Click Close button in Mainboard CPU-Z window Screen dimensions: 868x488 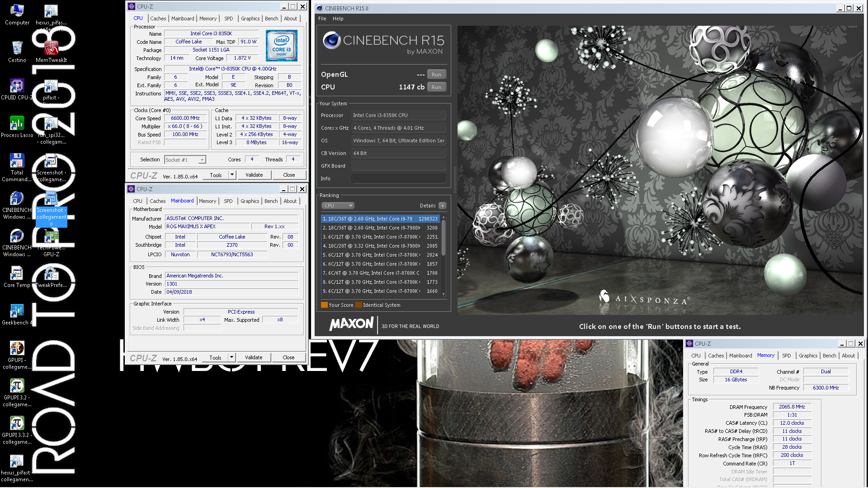(288, 357)
